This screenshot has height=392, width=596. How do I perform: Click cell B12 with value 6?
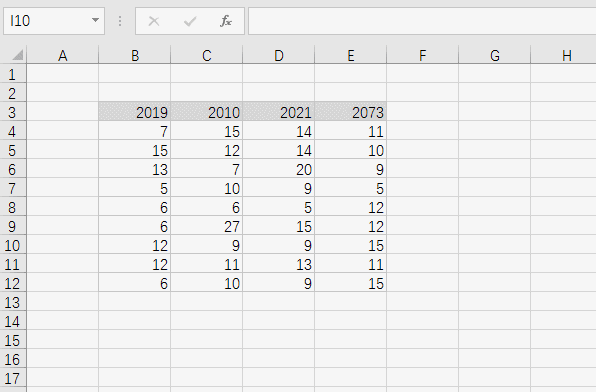135,283
